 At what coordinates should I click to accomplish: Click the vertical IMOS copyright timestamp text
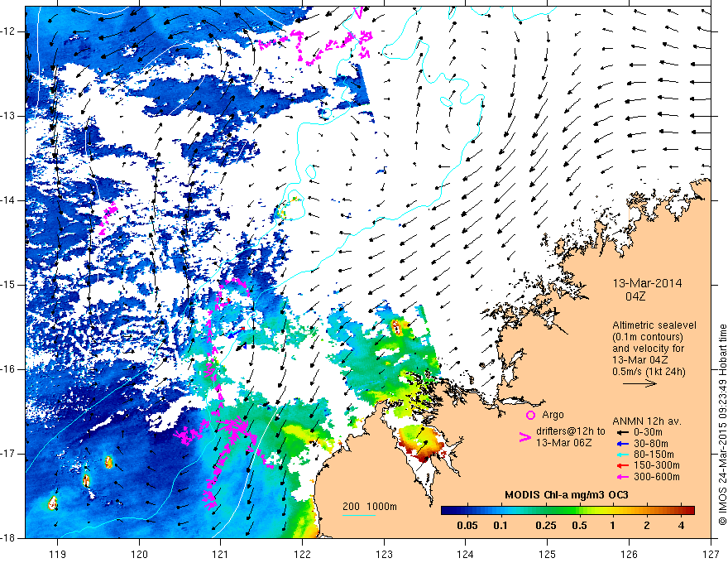click(x=722, y=426)
